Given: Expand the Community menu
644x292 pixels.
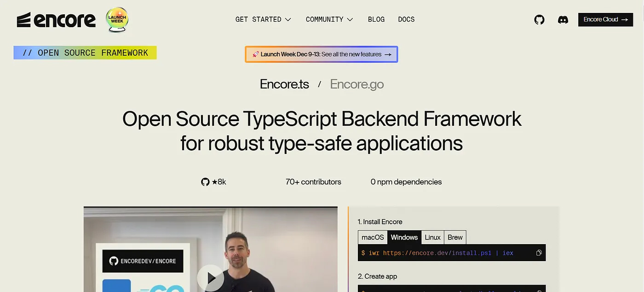Looking at the screenshot, I should point(329,19).
